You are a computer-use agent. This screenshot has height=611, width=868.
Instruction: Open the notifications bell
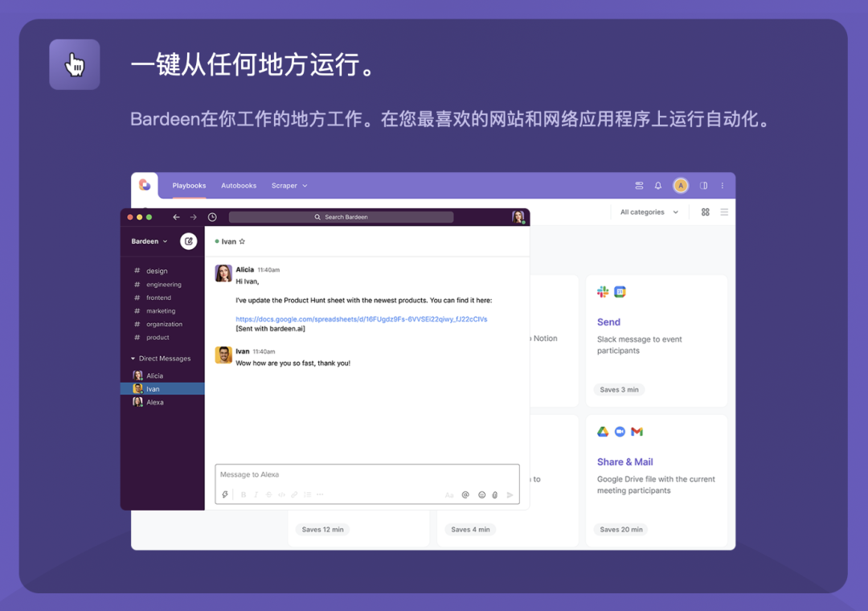657,186
